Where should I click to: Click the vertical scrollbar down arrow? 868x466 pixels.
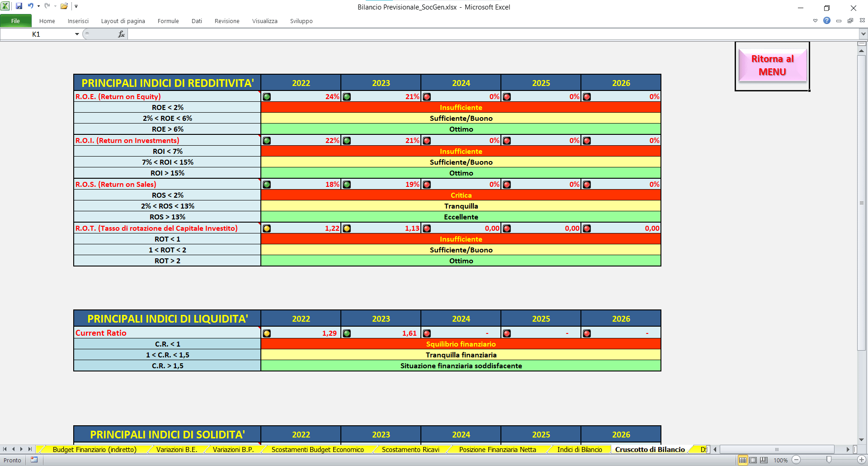(x=862, y=439)
